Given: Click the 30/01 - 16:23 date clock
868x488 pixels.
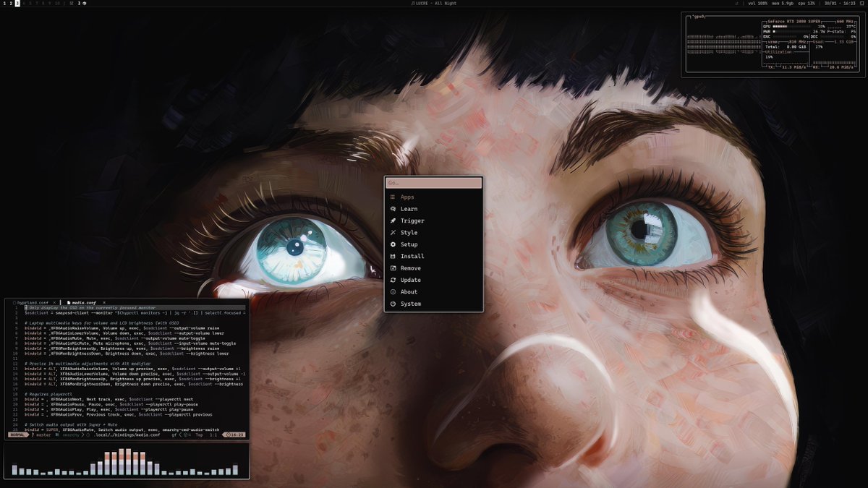Looking at the screenshot, I should coord(840,4).
